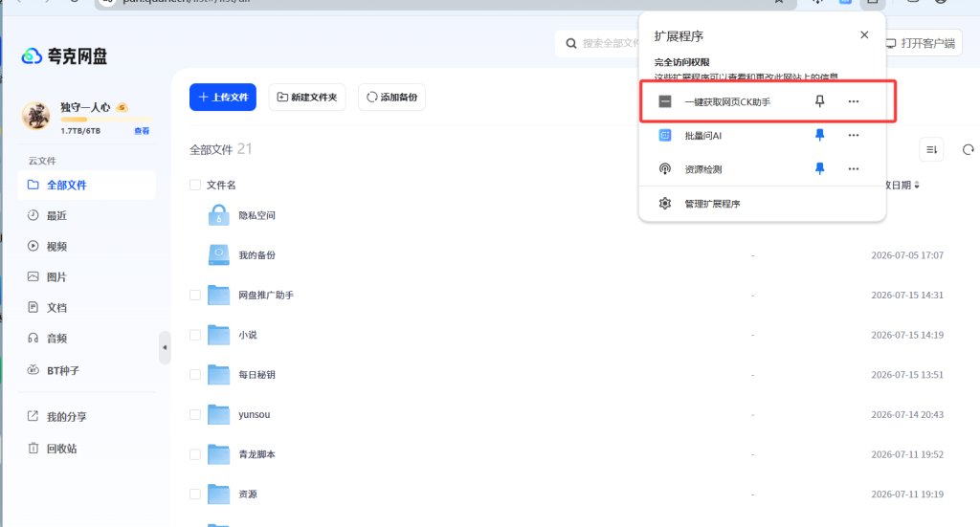Open more options for 资源检测
Screen dimensions: 980x527
853,168
